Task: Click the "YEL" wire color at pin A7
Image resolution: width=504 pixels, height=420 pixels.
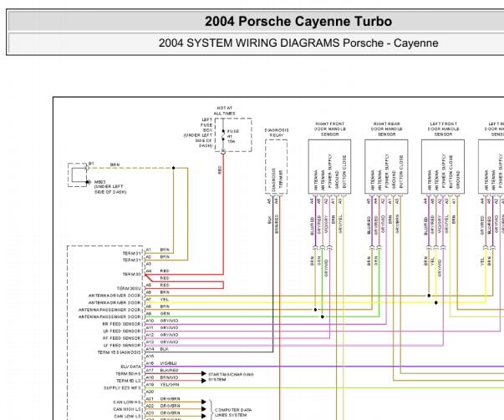Action: click(164, 299)
